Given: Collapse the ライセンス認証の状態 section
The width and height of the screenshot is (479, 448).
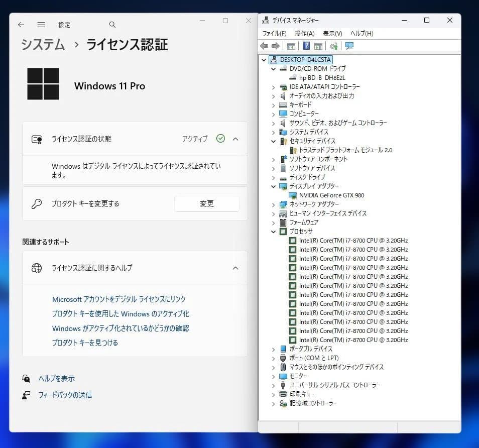Looking at the screenshot, I should pyautogui.click(x=235, y=139).
